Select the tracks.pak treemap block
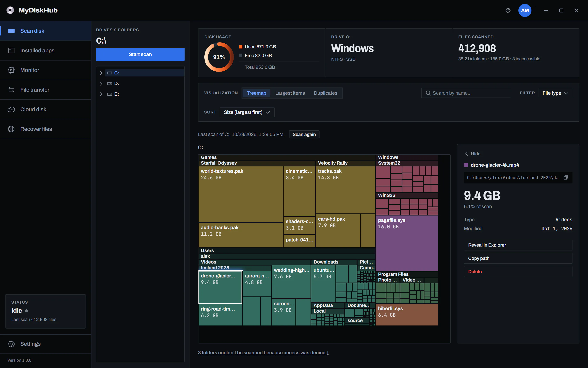The image size is (588, 368). pos(345,190)
